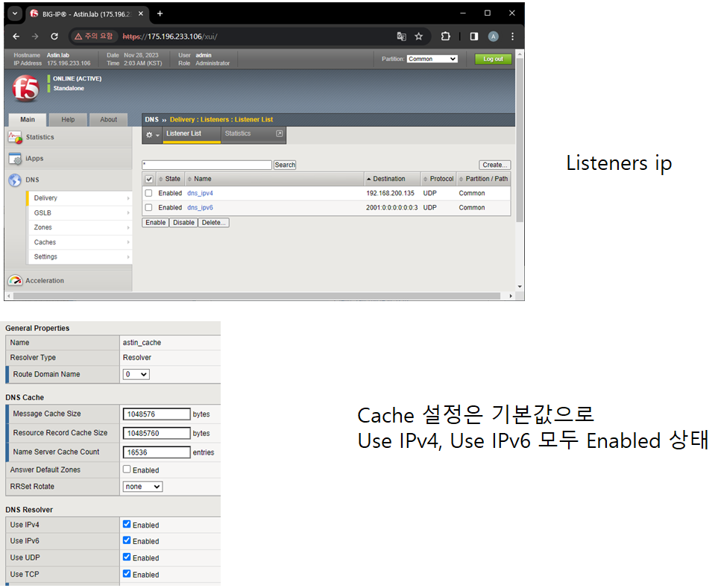Click the F5 logo icon
This screenshot has height=588, width=715.
pos(25,89)
